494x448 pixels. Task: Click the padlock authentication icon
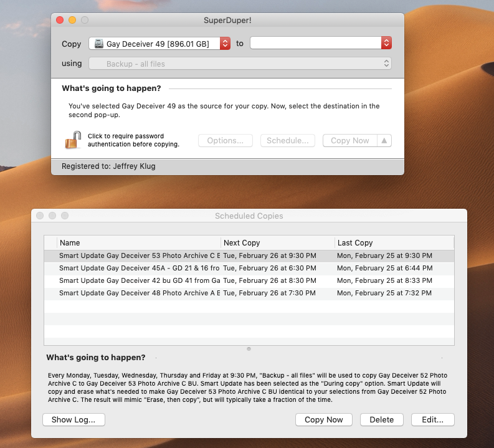click(x=73, y=140)
